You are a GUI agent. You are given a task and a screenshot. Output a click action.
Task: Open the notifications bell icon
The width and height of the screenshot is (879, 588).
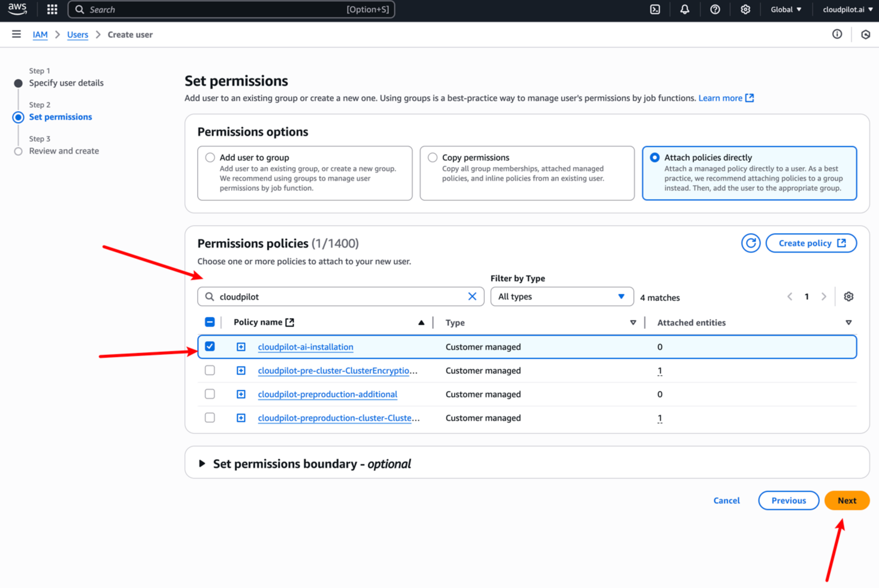click(x=685, y=9)
